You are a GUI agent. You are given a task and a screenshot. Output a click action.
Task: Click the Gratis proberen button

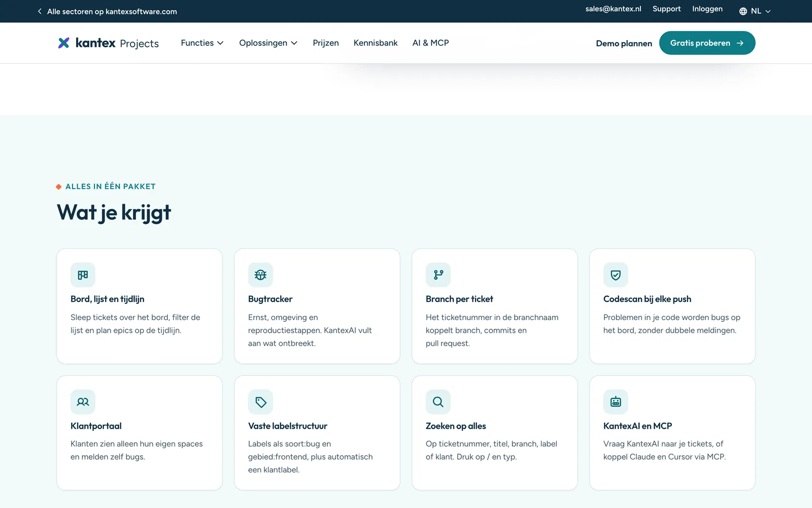tap(707, 43)
